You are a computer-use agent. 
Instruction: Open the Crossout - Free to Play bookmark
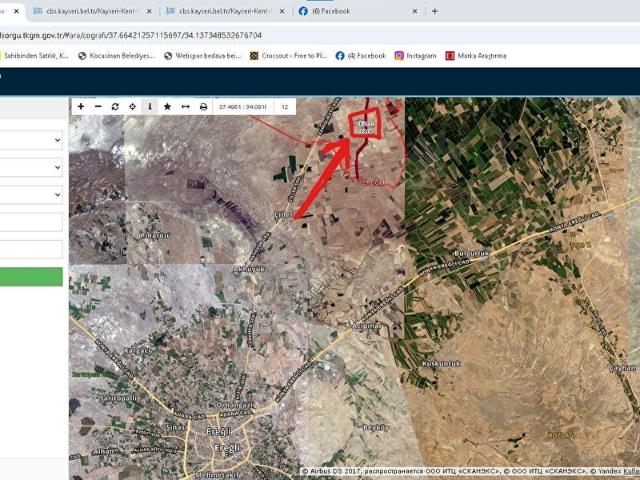tap(289, 56)
